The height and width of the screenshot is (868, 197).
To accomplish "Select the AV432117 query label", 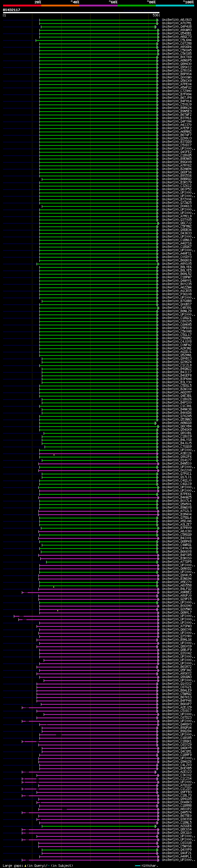I will [11, 10].
